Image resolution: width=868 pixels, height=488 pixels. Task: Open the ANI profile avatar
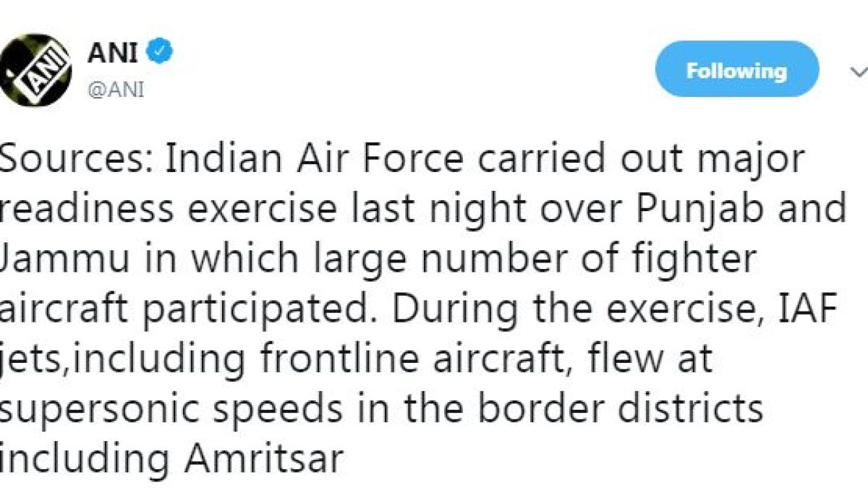35,70
